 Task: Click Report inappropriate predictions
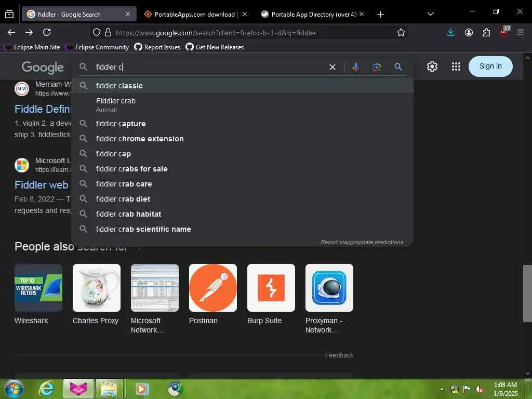tap(362, 242)
